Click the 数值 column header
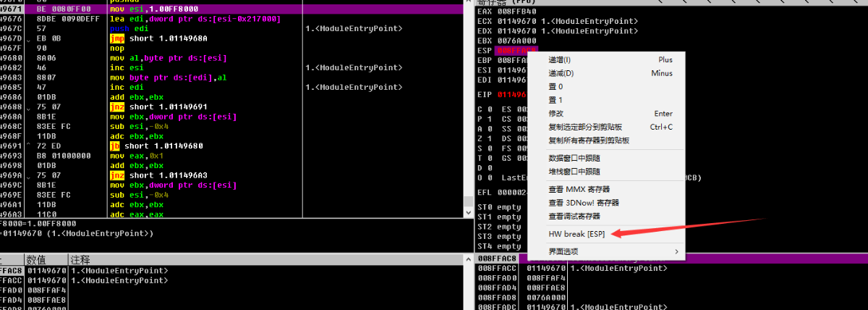The image size is (868, 310). click(46, 259)
